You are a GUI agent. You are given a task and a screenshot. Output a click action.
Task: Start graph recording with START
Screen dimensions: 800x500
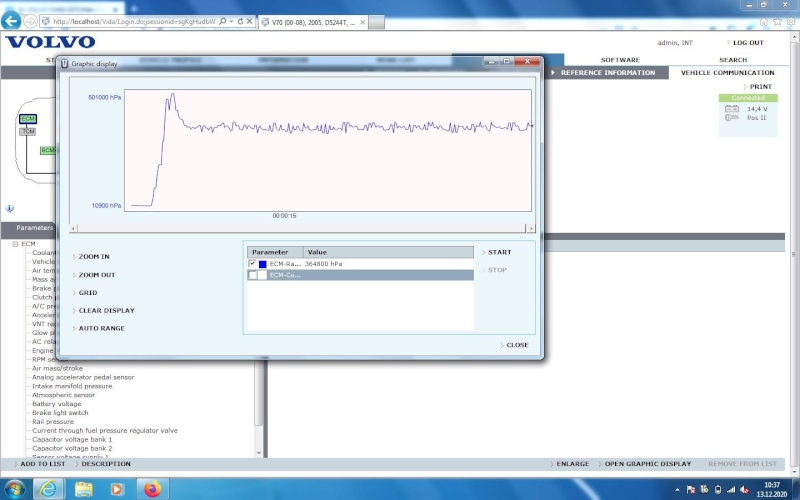coord(499,252)
